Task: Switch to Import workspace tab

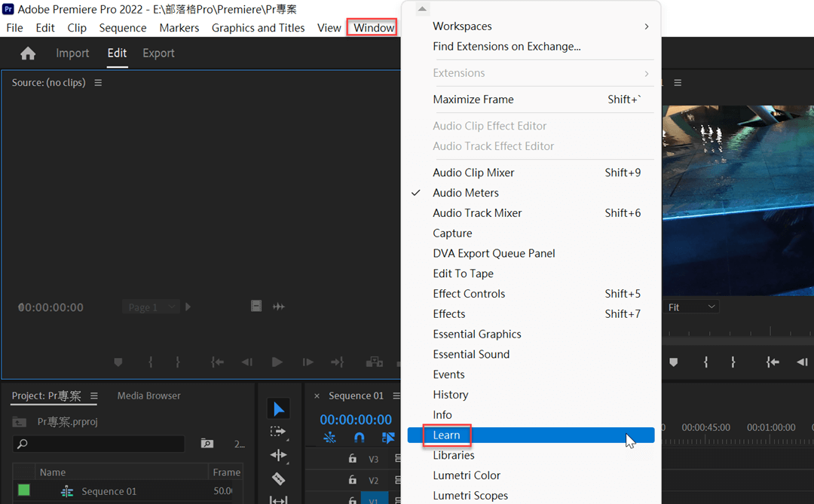Action: pyautogui.click(x=72, y=53)
